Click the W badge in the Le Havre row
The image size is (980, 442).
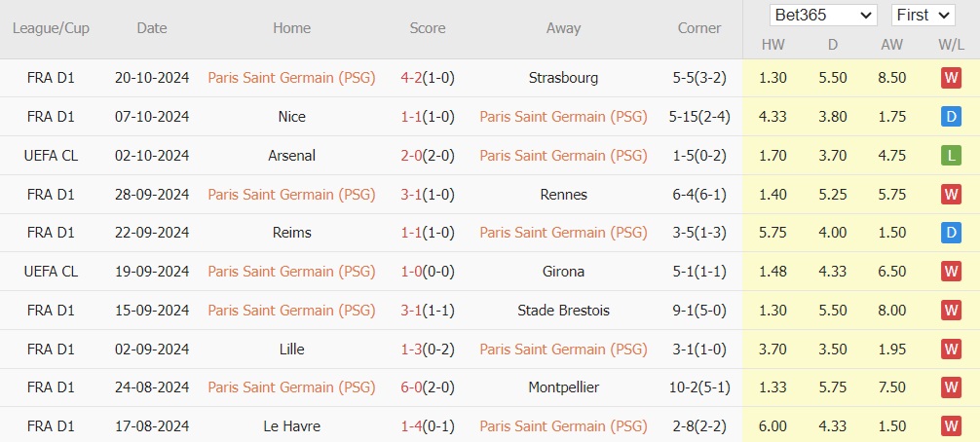coord(951,426)
